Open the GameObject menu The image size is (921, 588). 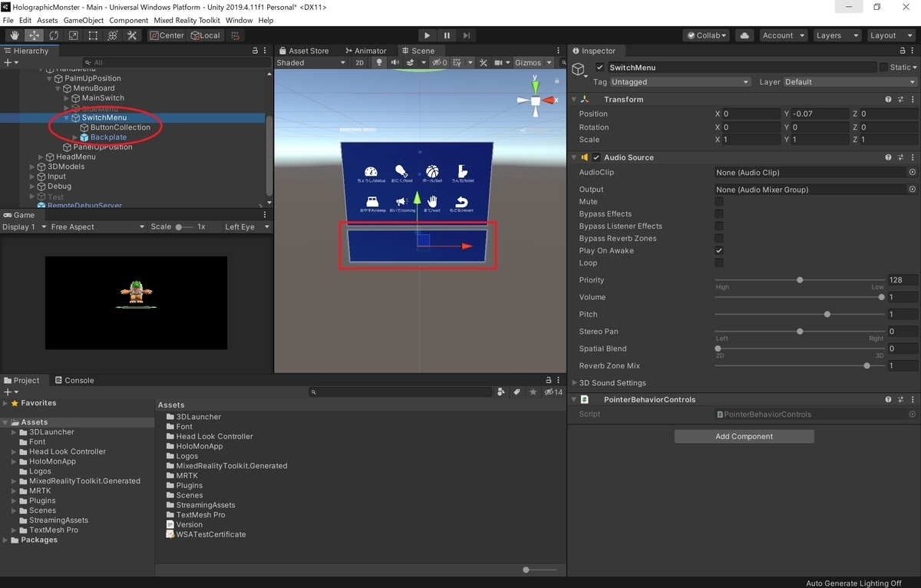tap(84, 21)
